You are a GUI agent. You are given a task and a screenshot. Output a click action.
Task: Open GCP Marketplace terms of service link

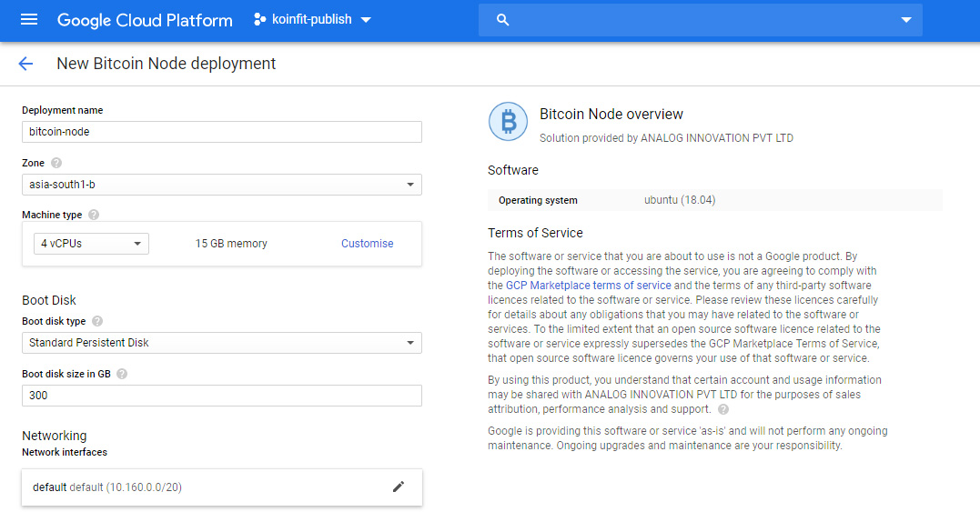588,286
